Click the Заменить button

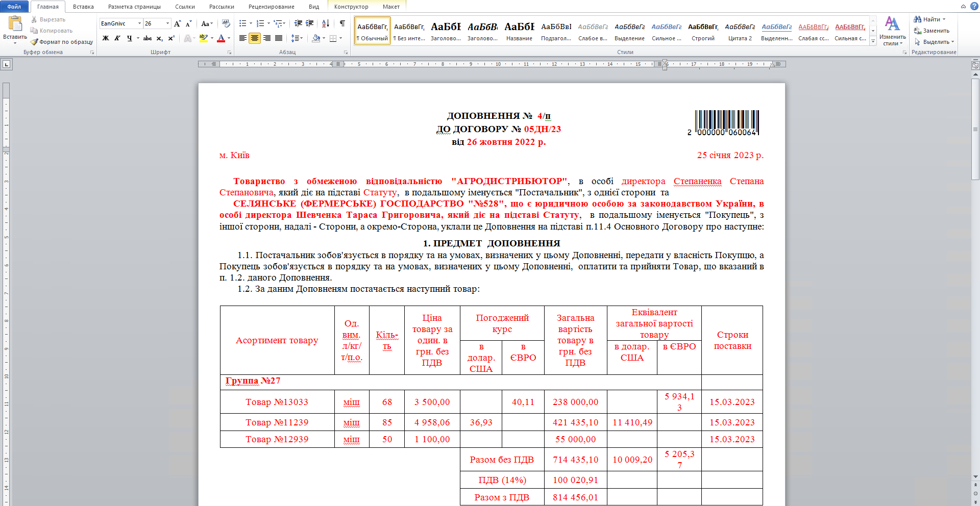click(932, 31)
